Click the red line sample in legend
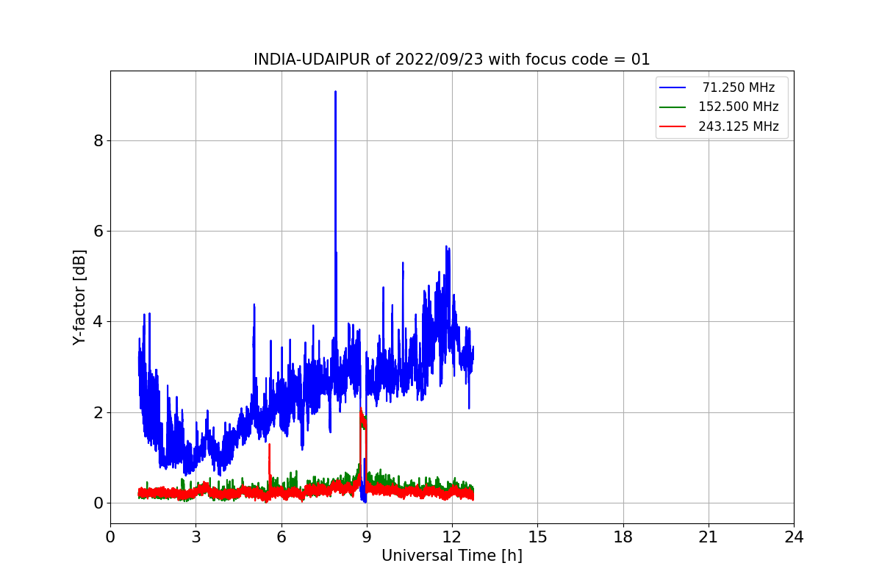The height and width of the screenshot is (588, 882). 673,126
